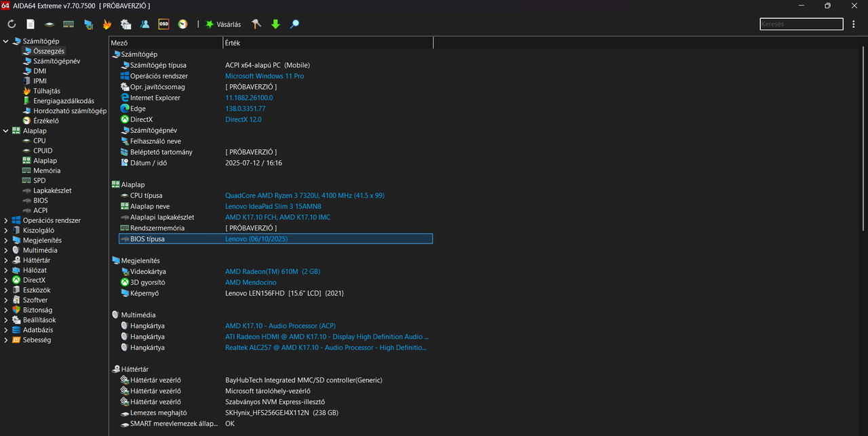This screenshot has width=868, height=436.
Task: Click the Mező column header
Action: tap(165, 43)
